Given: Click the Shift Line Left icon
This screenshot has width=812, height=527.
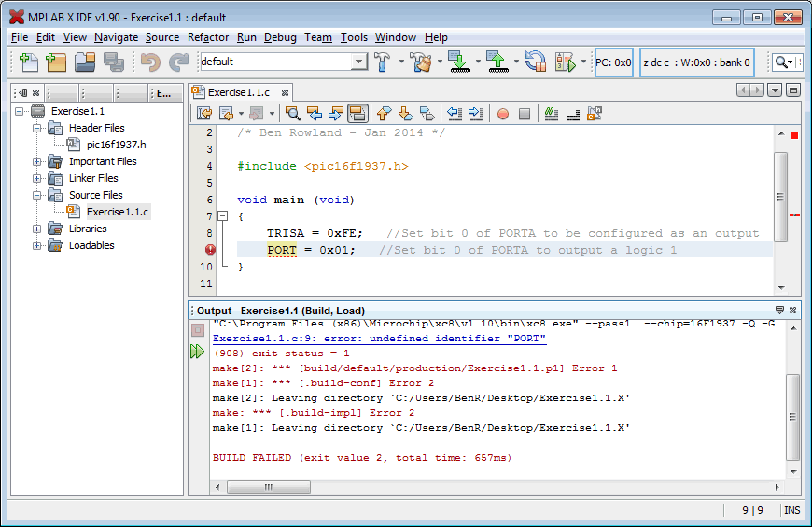Looking at the screenshot, I should pos(455,114).
